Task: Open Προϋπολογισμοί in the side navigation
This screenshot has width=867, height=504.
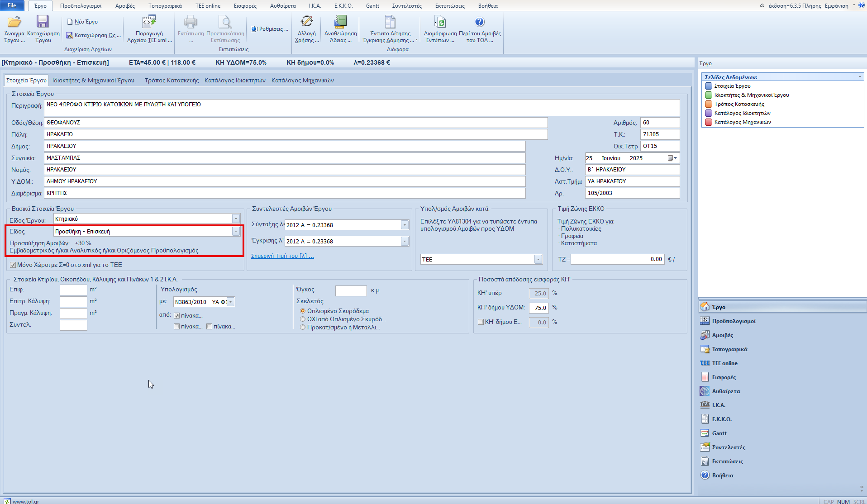Action: (734, 321)
